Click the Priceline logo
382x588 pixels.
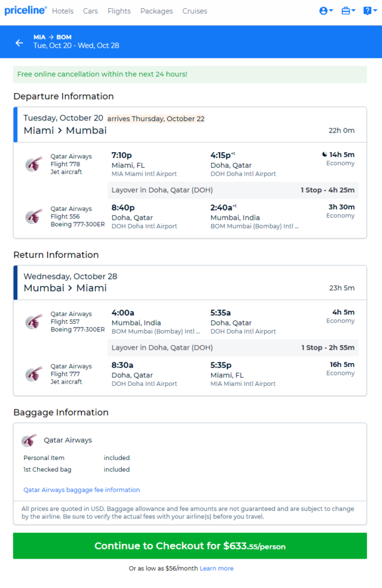pos(25,10)
